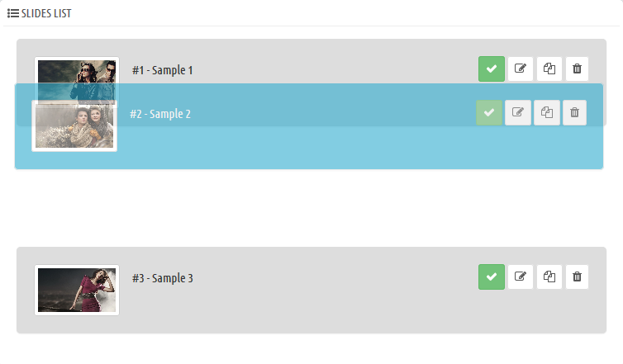623x364 pixels.
Task: Toggle enabled status of Sample 1
Action: coord(492,69)
